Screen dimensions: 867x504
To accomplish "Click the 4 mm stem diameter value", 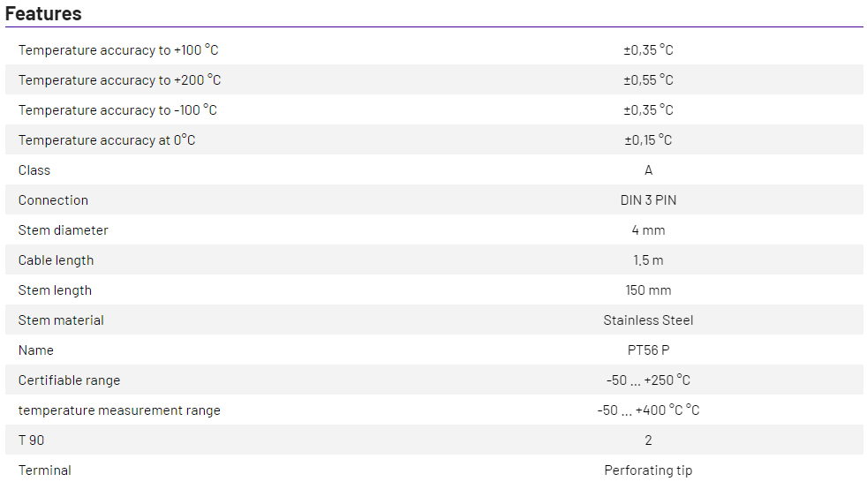I will click(648, 230).
